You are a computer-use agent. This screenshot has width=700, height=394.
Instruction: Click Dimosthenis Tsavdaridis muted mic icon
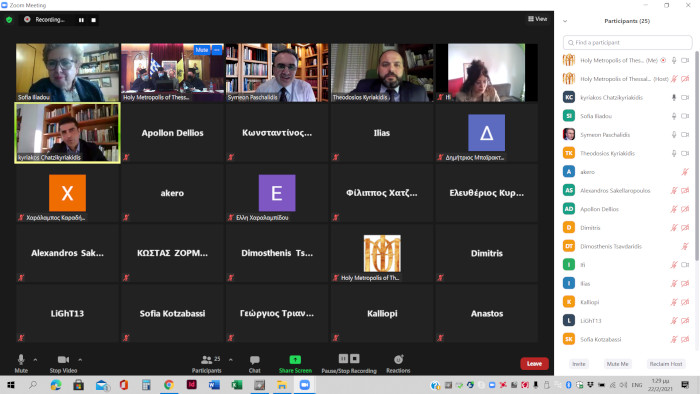click(685, 246)
